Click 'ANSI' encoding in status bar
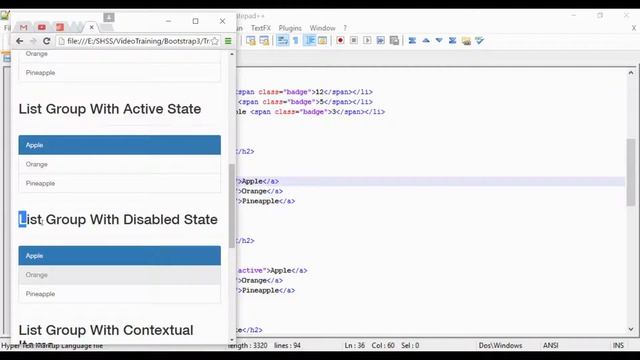The image size is (640, 360). pyautogui.click(x=551, y=345)
